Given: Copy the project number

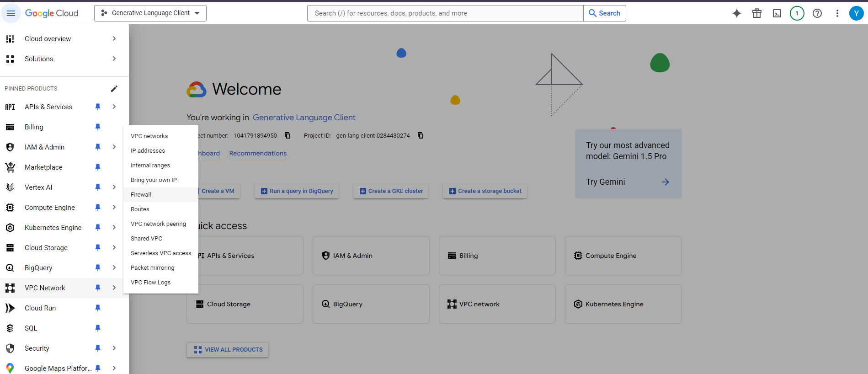Looking at the screenshot, I should 288,135.
